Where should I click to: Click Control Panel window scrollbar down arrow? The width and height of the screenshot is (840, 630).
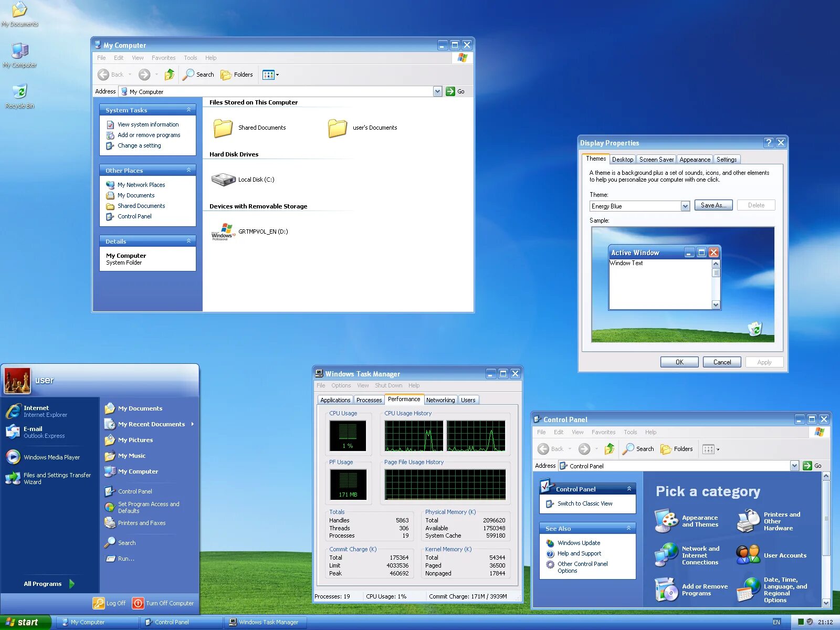point(826,603)
